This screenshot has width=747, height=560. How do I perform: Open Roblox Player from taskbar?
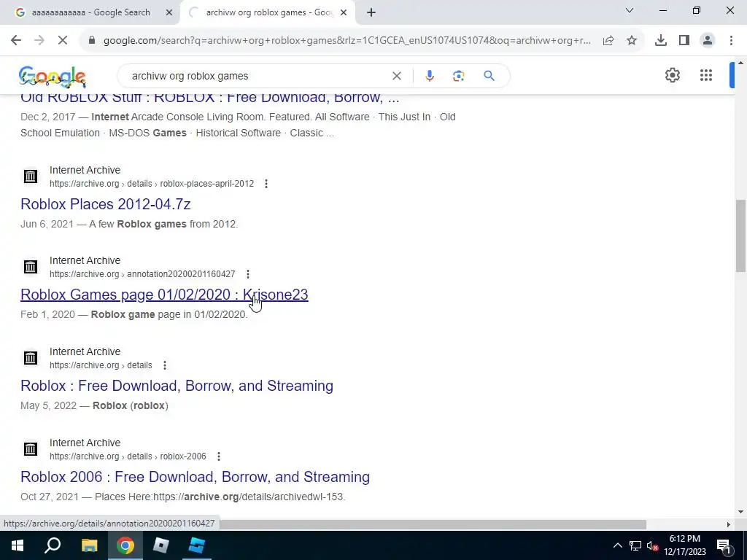click(x=161, y=545)
